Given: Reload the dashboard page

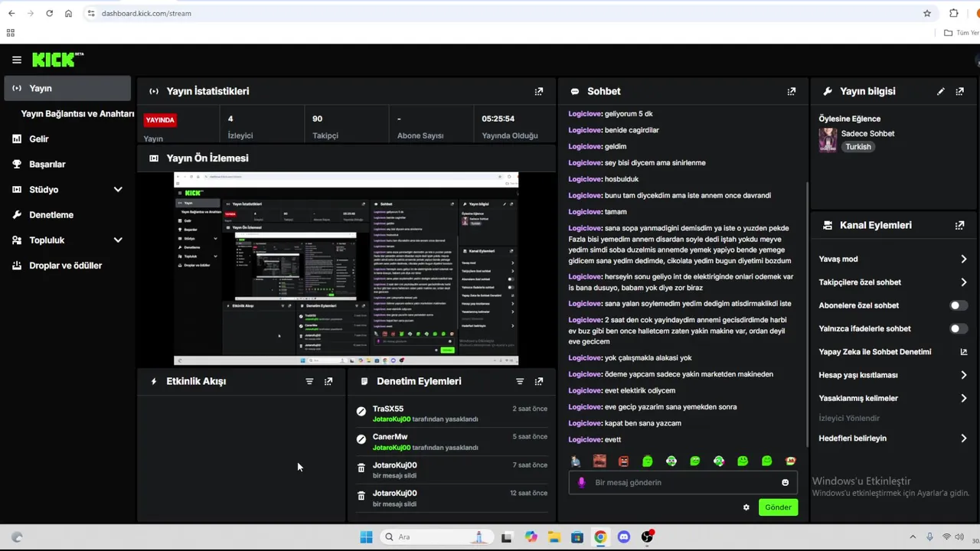Looking at the screenshot, I should tap(49, 13).
